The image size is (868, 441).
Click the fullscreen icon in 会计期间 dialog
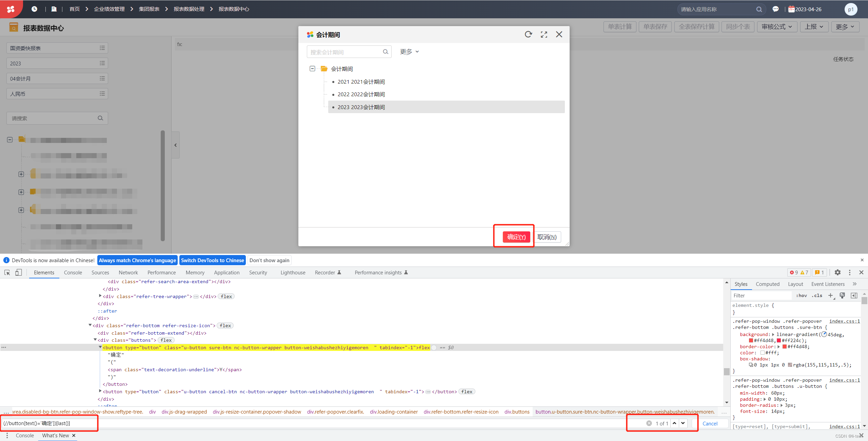[544, 34]
